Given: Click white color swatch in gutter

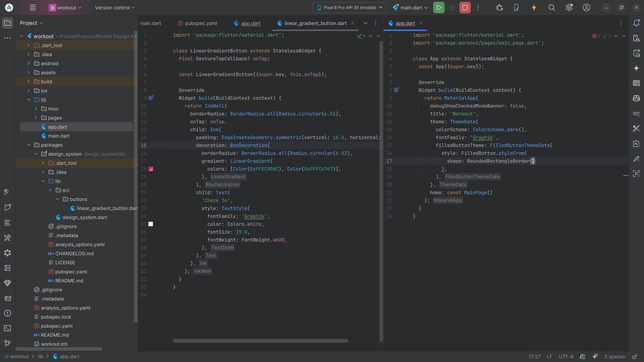Looking at the screenshot, I should point(151,224).
